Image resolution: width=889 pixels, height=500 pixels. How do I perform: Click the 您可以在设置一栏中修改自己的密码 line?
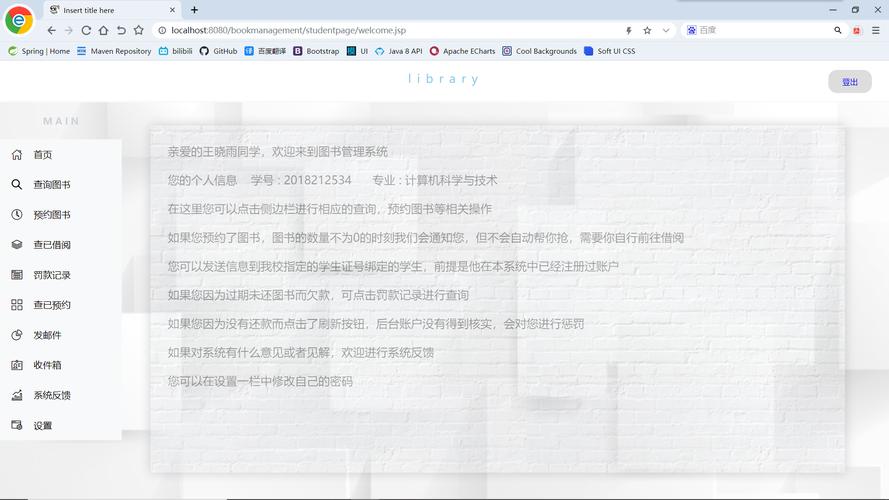pos(260,381)
